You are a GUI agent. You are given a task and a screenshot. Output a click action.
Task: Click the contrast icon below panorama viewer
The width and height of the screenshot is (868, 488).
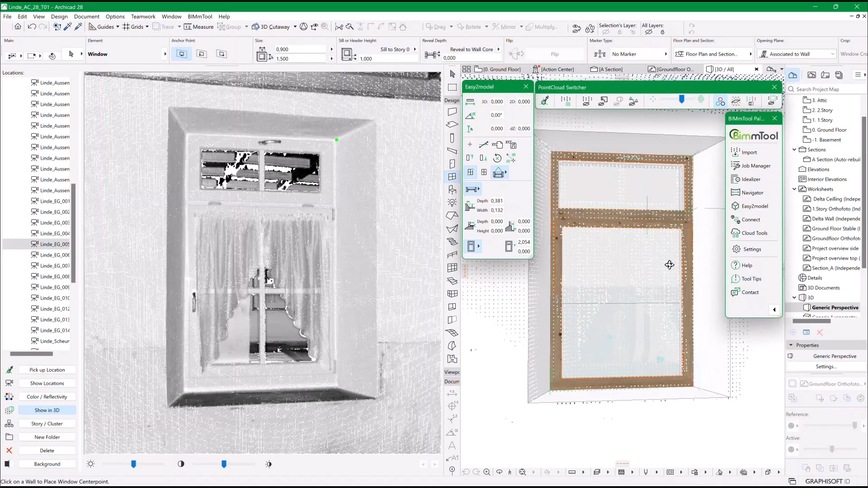click(181, 464)
